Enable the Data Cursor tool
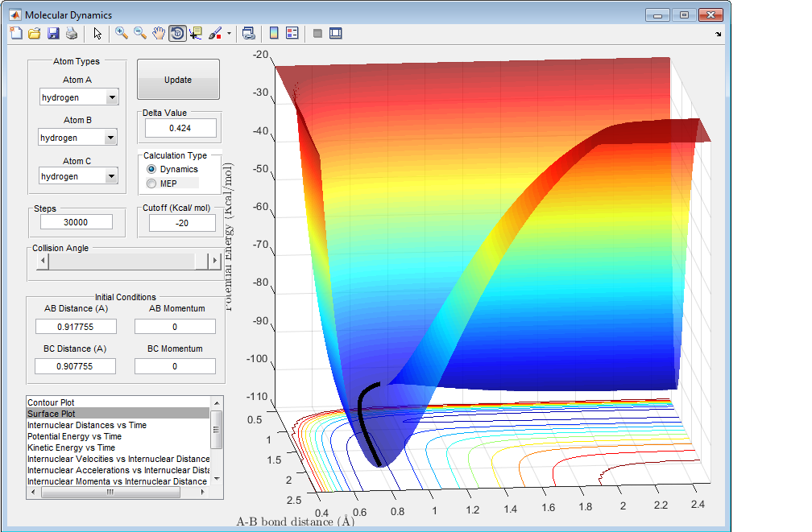This screenshot has height=532, width=812. point(196,33)
